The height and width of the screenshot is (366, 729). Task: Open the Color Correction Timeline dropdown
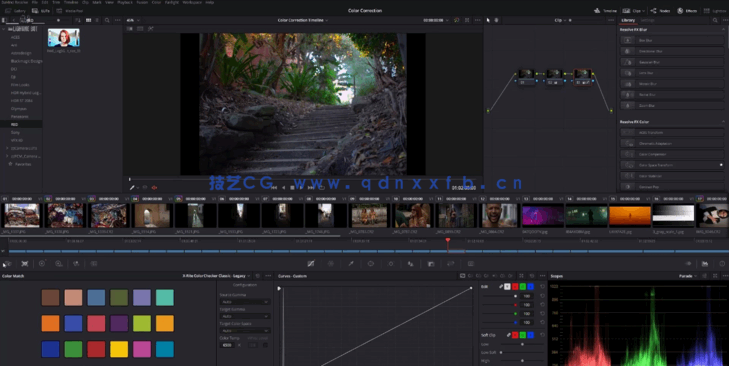coord(303,20)
